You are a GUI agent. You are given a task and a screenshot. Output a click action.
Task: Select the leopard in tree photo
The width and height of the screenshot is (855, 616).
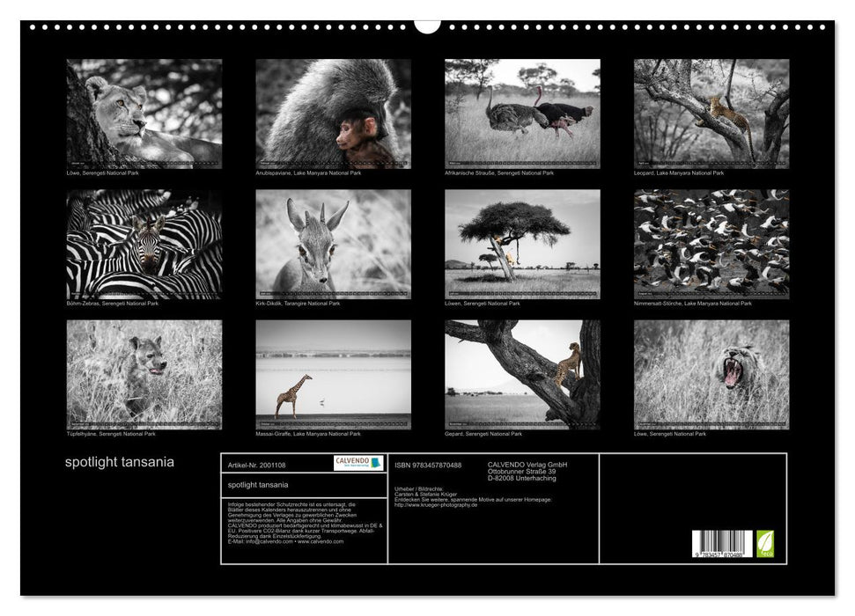point(711,114)
